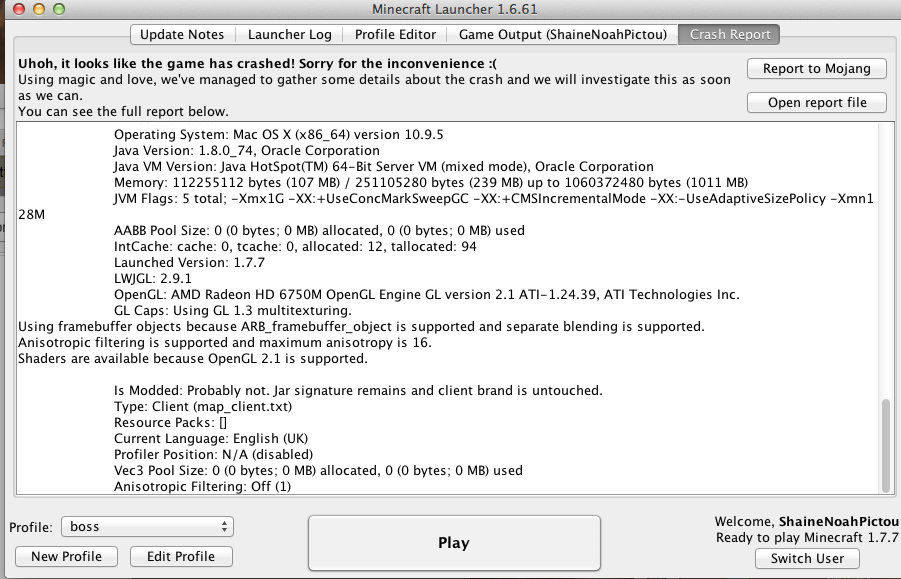This screenshot has height=579, width=901.
Task: Click 'Shaders are available' line
Action: [x=192, y=359]
